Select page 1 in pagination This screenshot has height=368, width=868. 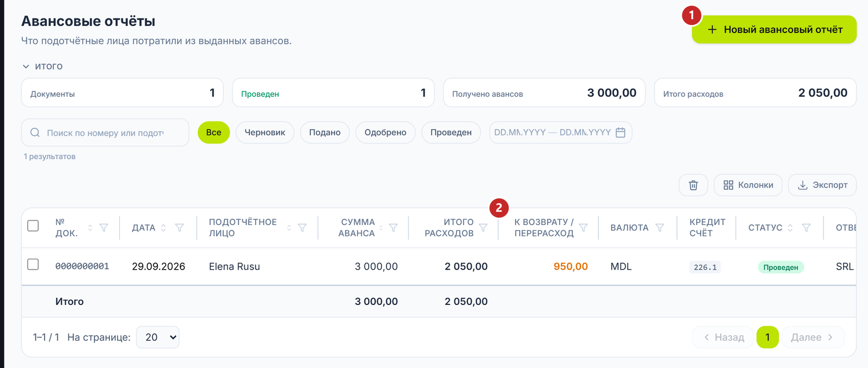pos(767,337)
